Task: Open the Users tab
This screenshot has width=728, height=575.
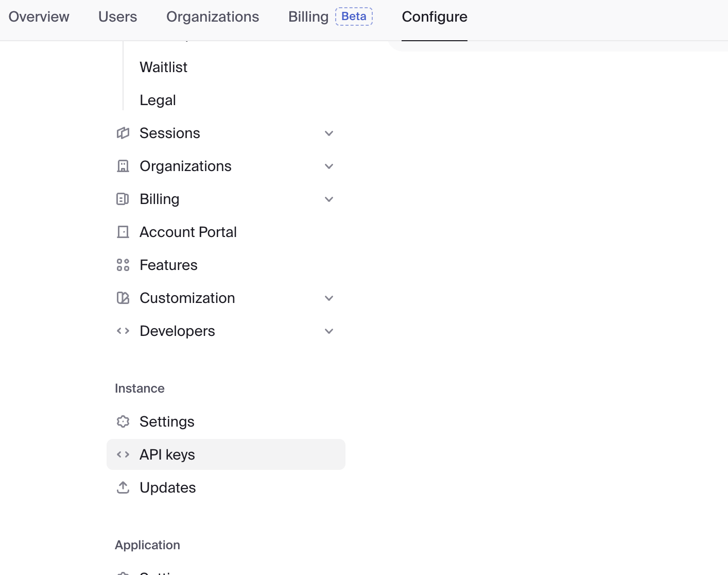Action: pos(117,17)
